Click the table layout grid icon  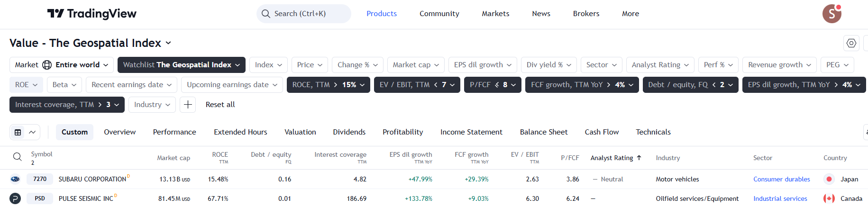(x=18, y=132)
